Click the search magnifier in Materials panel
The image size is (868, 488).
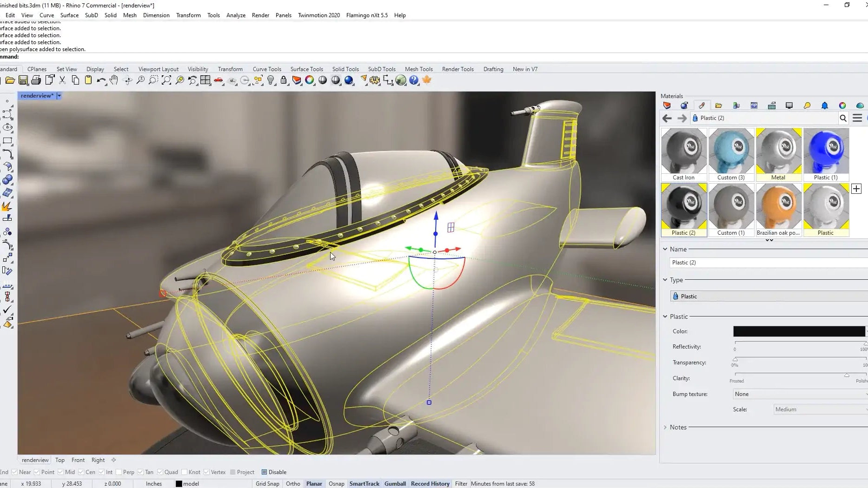(843, 118)
